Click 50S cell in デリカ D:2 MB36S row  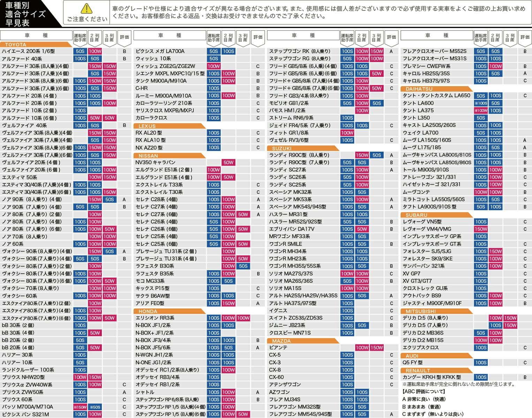point(481,333)
